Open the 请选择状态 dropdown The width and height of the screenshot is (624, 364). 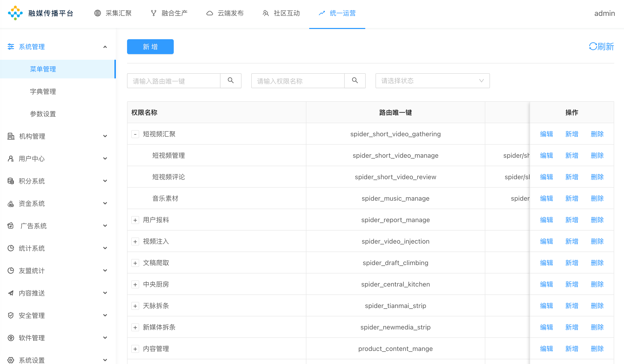[x=432, y=81]
